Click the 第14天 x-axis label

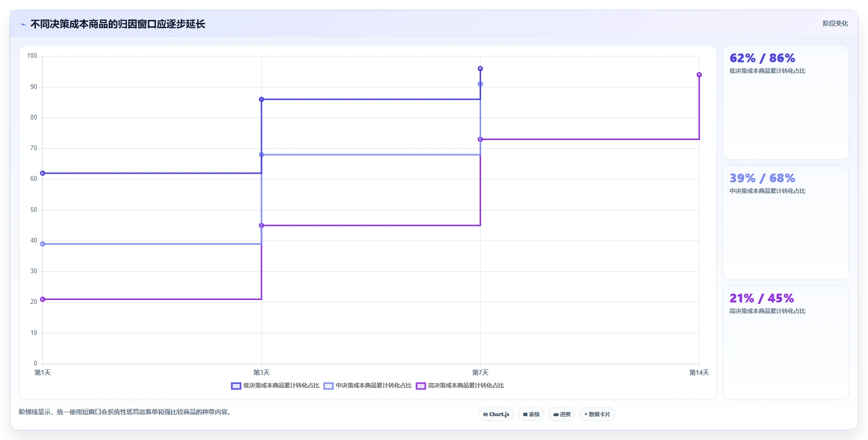[x=699, y=372]
